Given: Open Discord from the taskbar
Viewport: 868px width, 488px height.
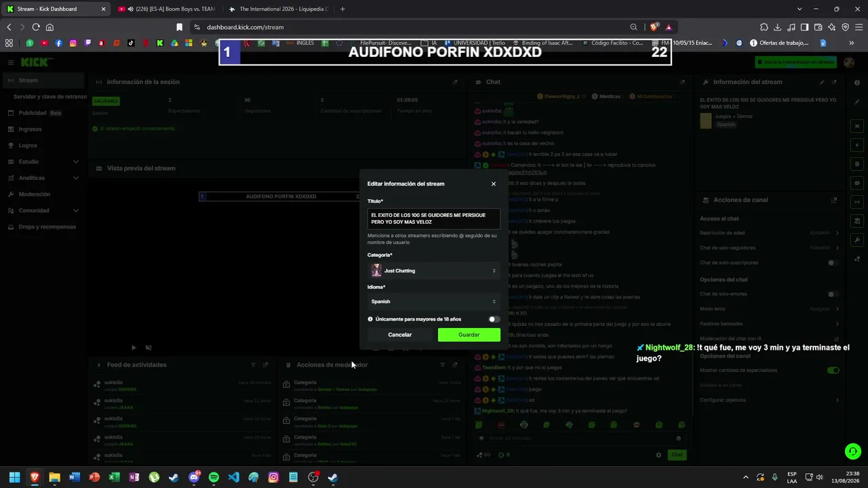Looking at the screenshot, I should (x=194, y=477).
